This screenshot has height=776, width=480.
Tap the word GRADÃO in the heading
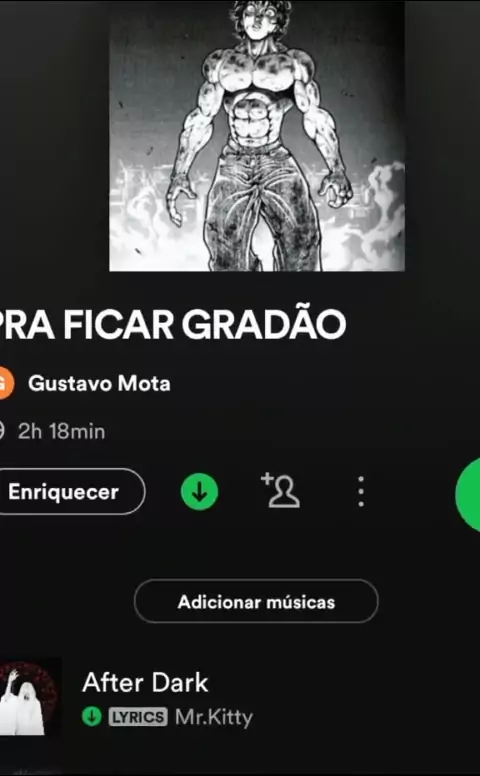[x=264, y=325]
